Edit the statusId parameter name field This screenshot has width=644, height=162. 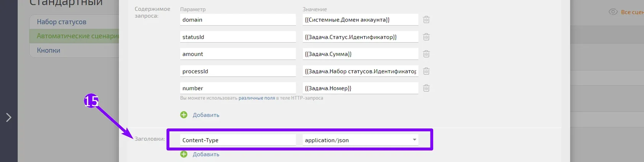[238, 37]
